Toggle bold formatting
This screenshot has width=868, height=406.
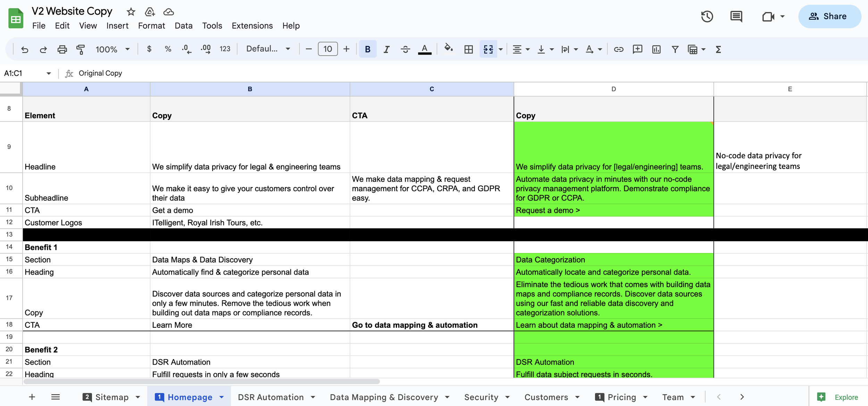pyautogui.click(x=367, y=49)
